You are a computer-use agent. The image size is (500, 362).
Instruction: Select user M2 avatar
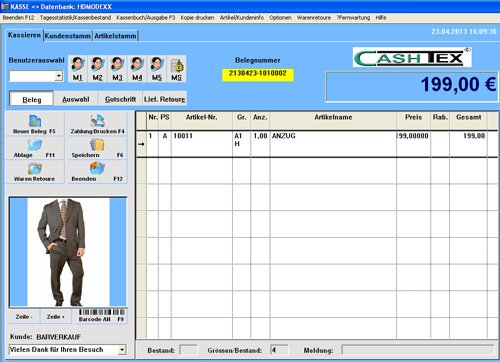97,69
